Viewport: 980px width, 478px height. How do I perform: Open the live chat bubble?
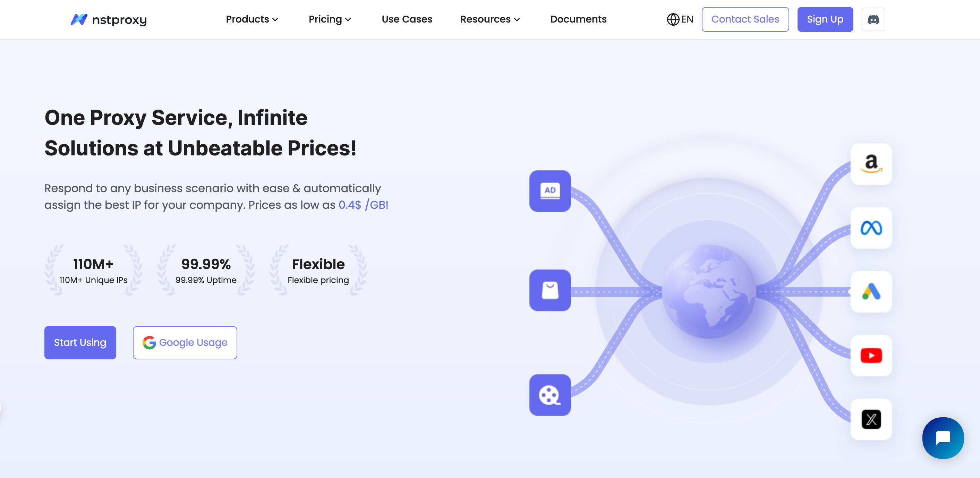click(x=943, y=438)
